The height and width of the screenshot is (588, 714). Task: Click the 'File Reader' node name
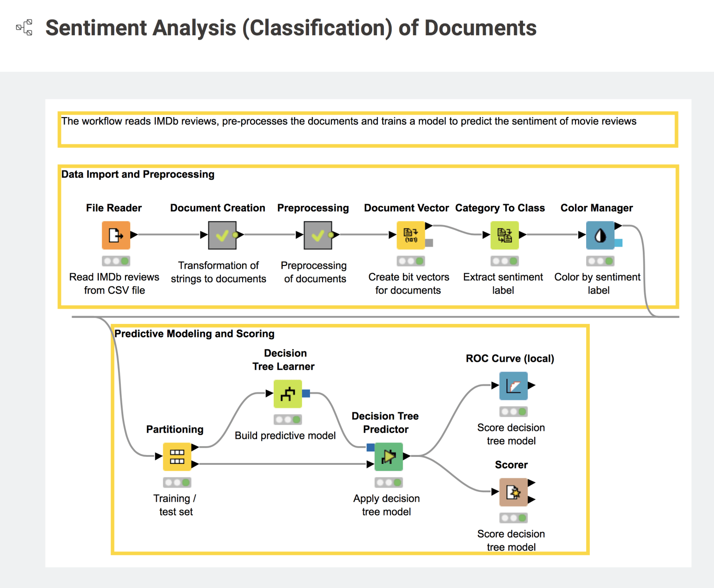[x=114, y=208]
